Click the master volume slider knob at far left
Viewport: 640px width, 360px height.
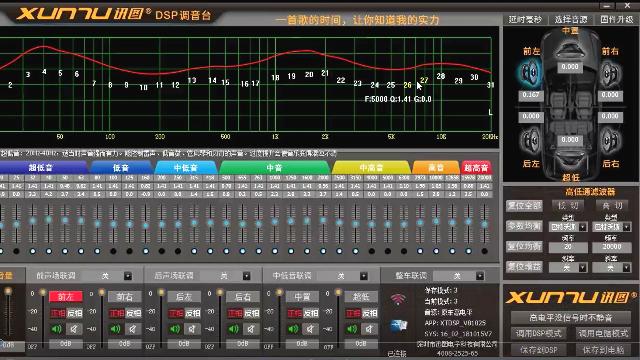point(8,291)
